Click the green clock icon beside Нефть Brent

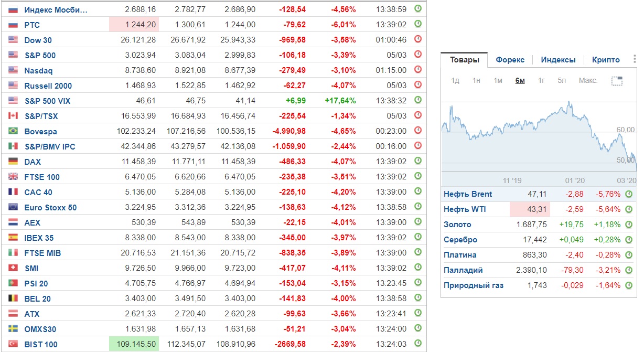click(x=629, y=194)
